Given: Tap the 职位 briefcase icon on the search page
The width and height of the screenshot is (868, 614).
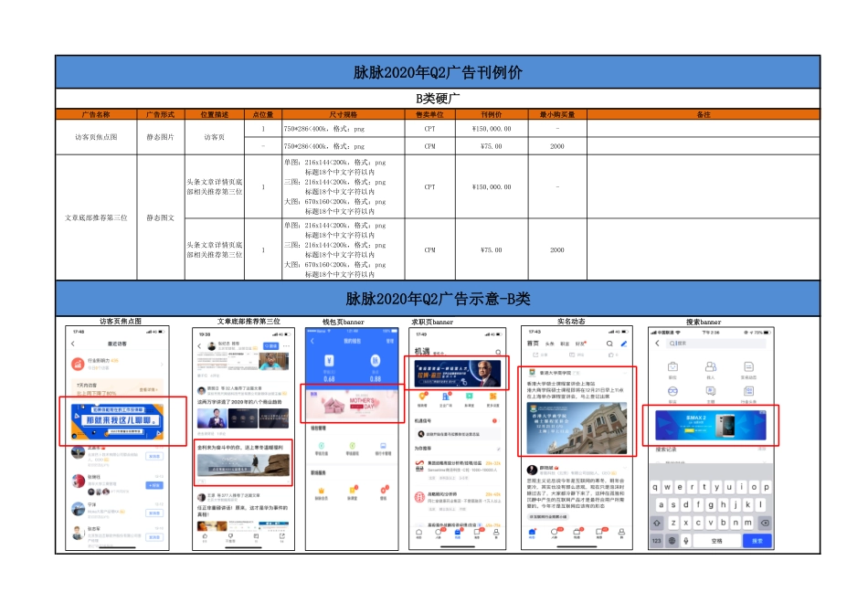Looking at the screenshot, I should coord(673,367).
